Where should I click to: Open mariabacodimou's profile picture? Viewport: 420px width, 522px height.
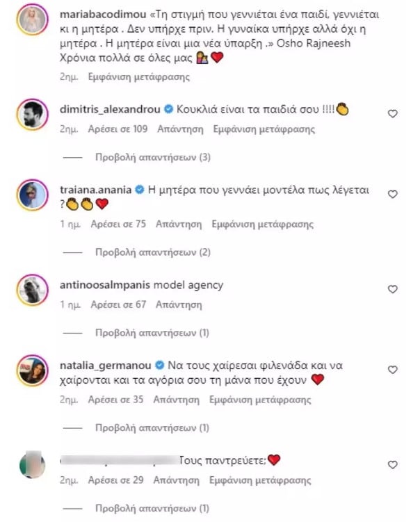(32, 19)
